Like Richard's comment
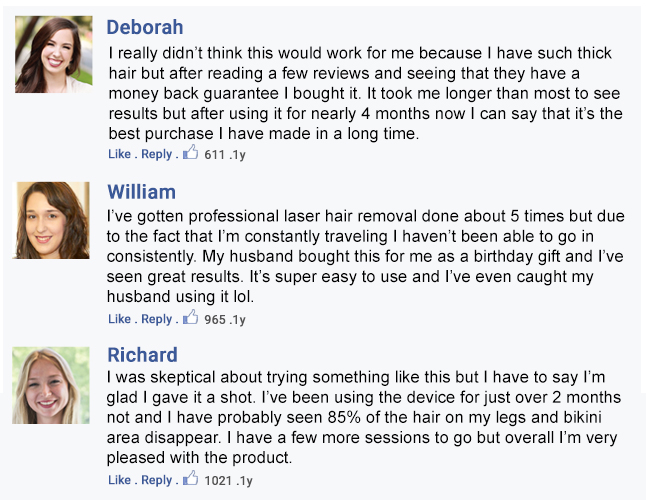The image size is (646, 500). click(x=119, y=480)
